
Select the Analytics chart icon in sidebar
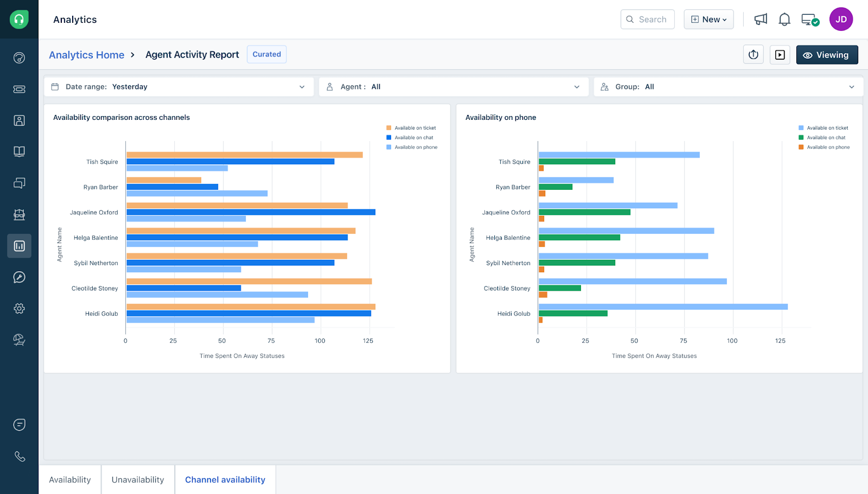point(19,246)
